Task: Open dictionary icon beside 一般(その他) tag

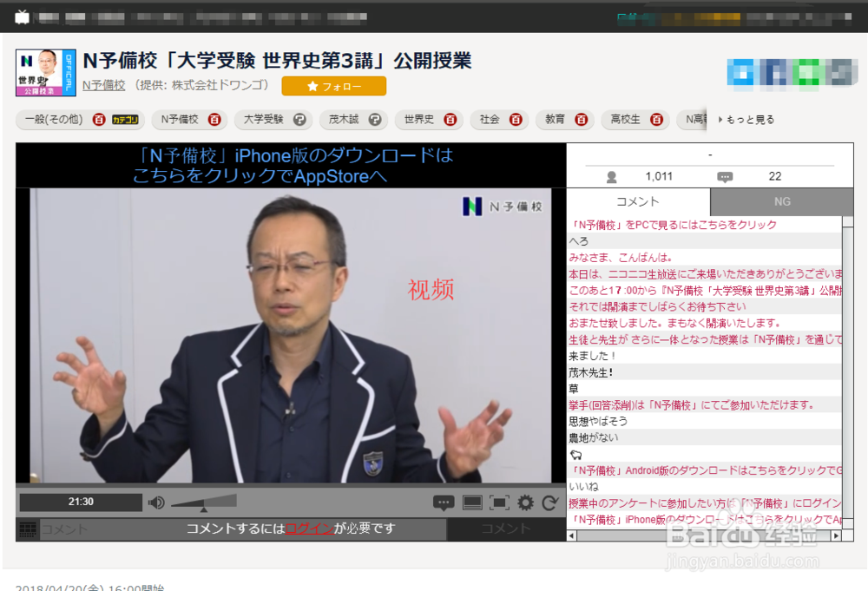Action: click(99, 120)
